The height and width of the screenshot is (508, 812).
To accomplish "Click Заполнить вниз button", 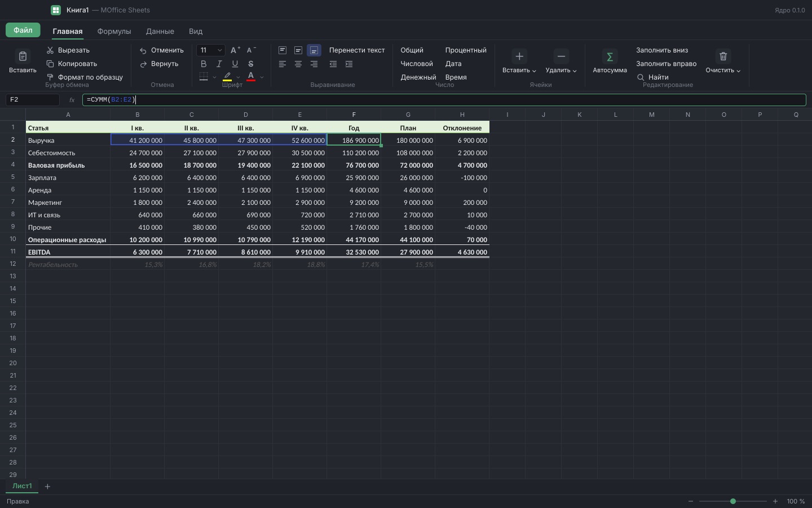I will click(x=662, y=50).
